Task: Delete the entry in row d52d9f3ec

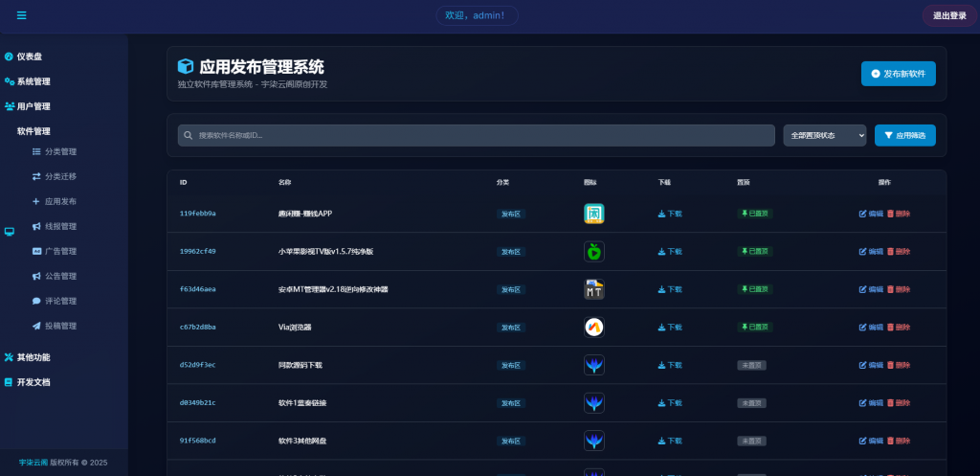Action: pos(899,365)
